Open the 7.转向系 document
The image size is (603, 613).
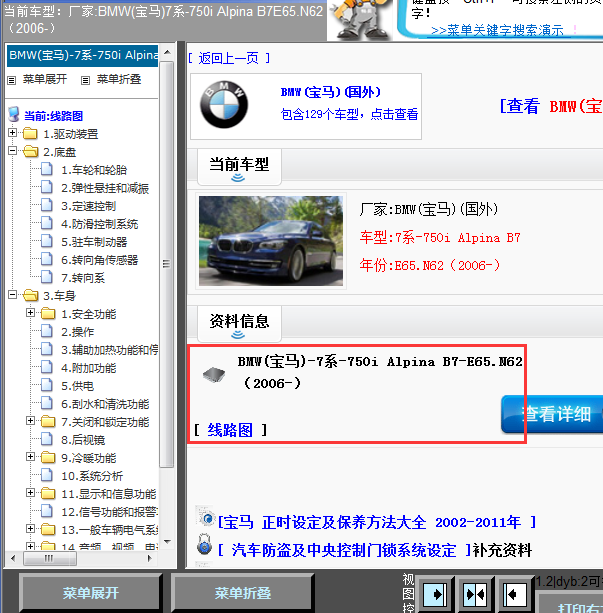[83, 278]
